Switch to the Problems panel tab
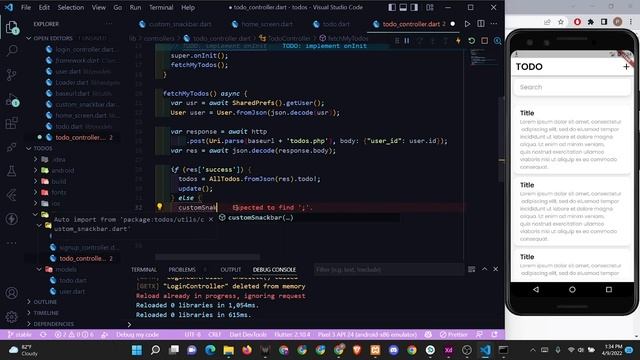Image resolution: width=640 pixels, height=360 pixels. [x=182, y=269]
